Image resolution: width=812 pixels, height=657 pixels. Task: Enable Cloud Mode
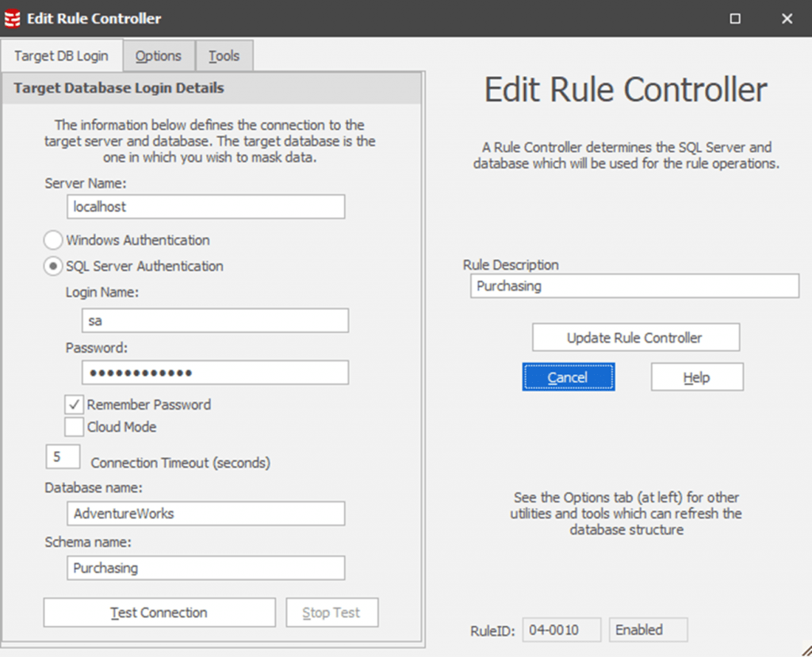(73, 426)
